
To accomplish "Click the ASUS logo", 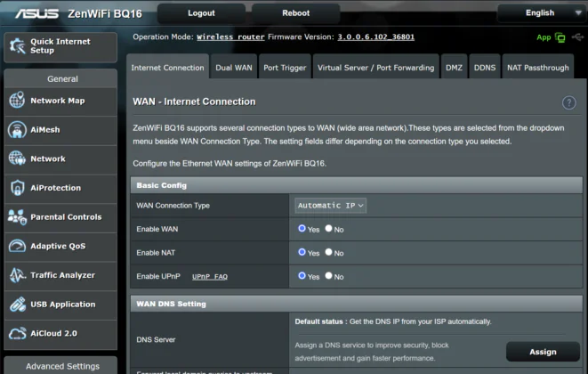I will click(x=36, y=13).
